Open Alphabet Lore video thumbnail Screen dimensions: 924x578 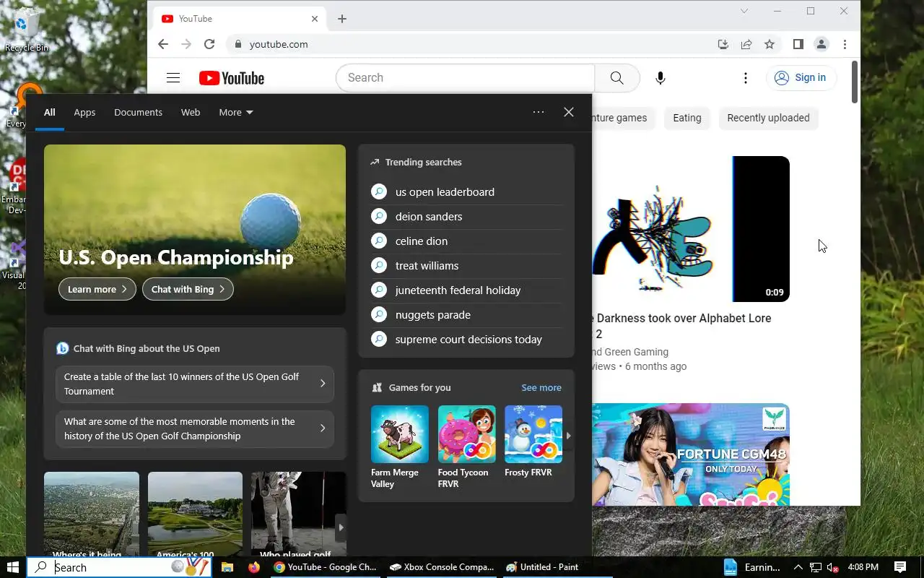(x=691, y=229)
